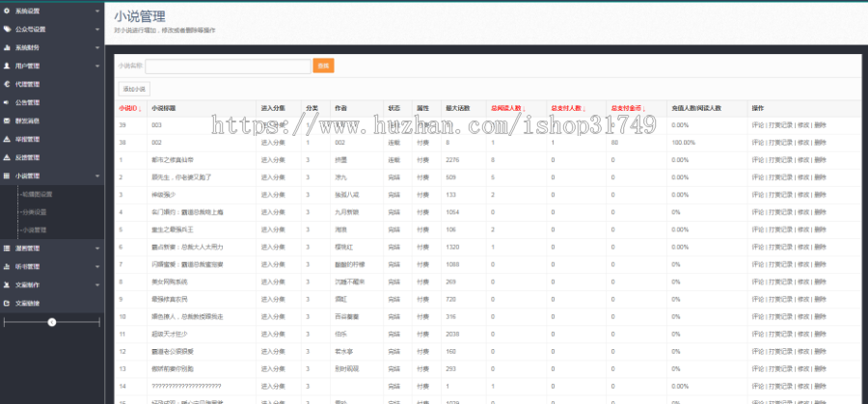The height and width of the screenshot is (404, 868).
Task: Sort the table by 总阅读人数 column
Action: pos(508,108)
